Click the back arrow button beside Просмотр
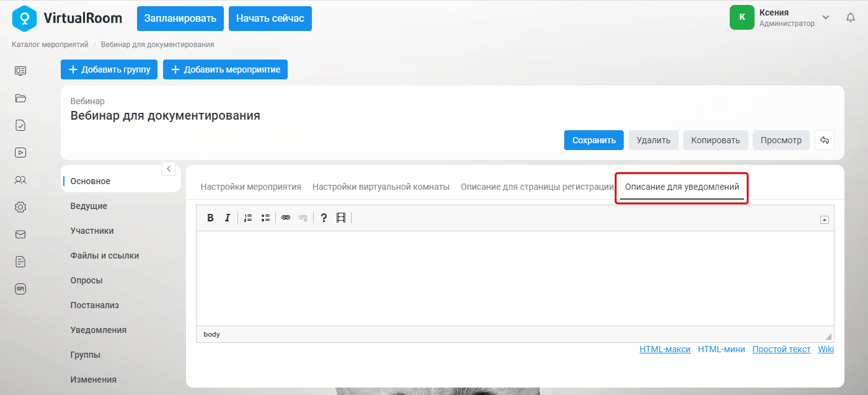The width and height of the screenshot is (868, 395). click(825, 140)
